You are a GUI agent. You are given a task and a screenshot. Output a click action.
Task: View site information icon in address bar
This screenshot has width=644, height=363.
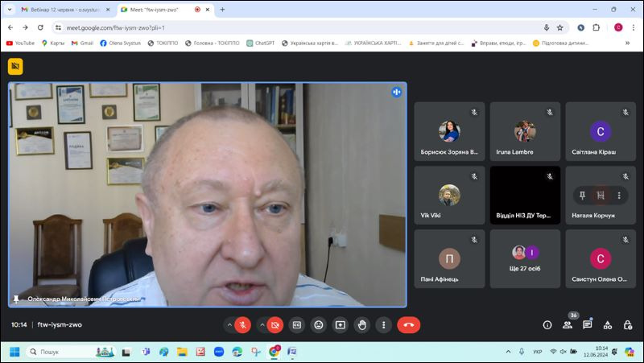[x=58, y=27]
